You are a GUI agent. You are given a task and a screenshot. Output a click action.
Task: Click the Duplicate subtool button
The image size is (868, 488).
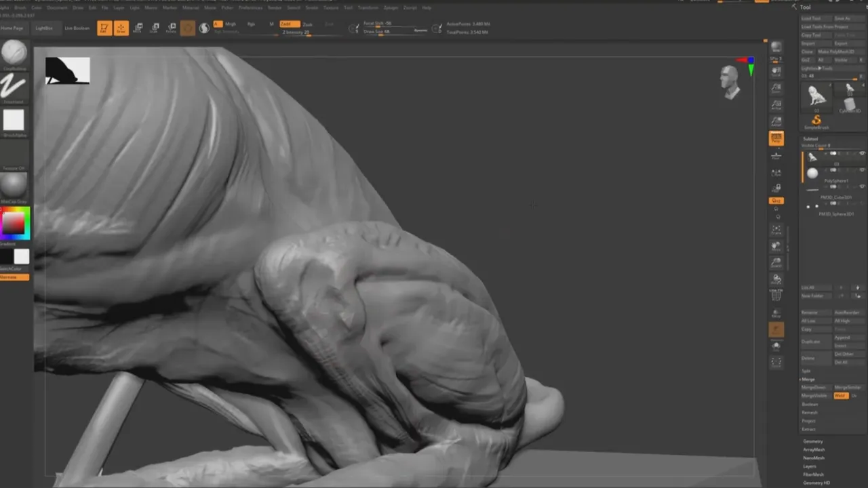pyautogui.click(x=816, y=341)
